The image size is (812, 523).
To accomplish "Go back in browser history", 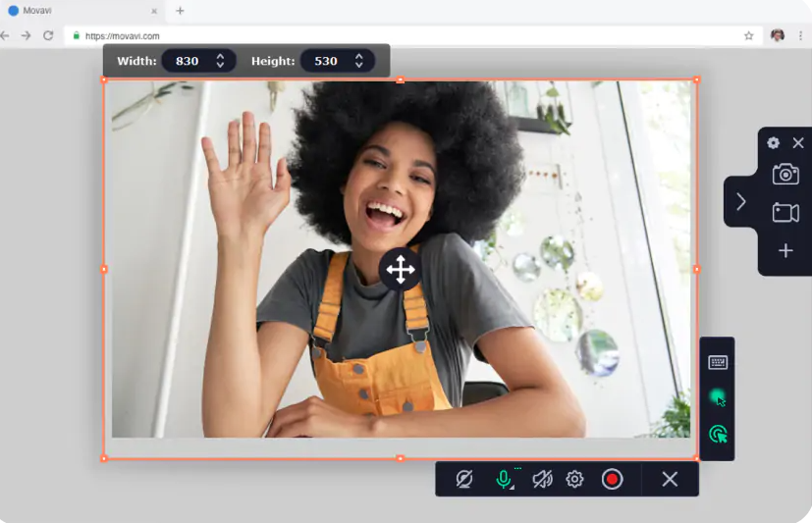I will tap(5, 35).
